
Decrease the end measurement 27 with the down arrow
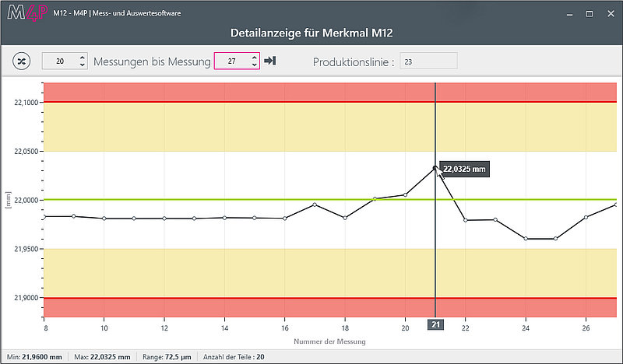pos(255,65)
